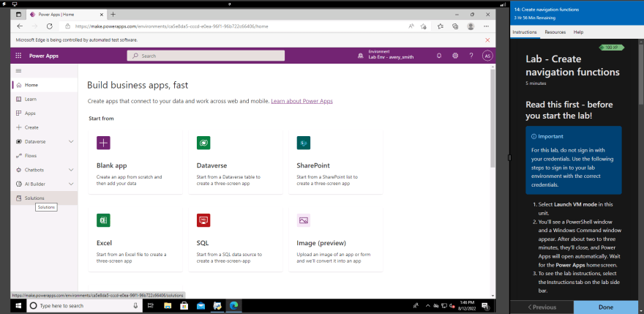Click the SQL card title
Viewport: 644px width, 314px height.
pyautogui.click(x=203, y=243)
